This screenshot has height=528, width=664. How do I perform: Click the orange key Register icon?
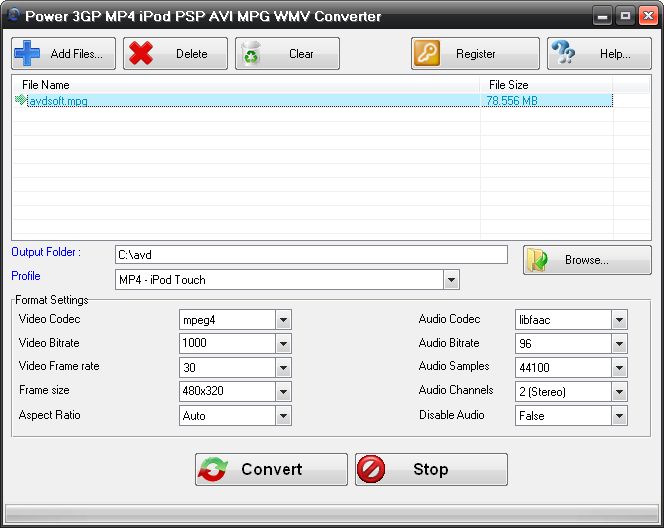tap(426, 53)
